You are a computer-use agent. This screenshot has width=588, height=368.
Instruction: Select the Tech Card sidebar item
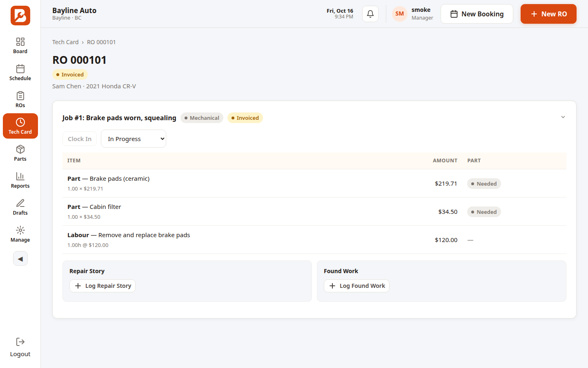[x=20, y=126]
